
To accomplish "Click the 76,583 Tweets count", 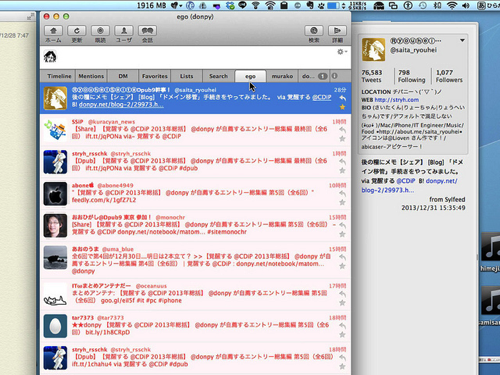I will pyautogui.click(x=372, y=76).
